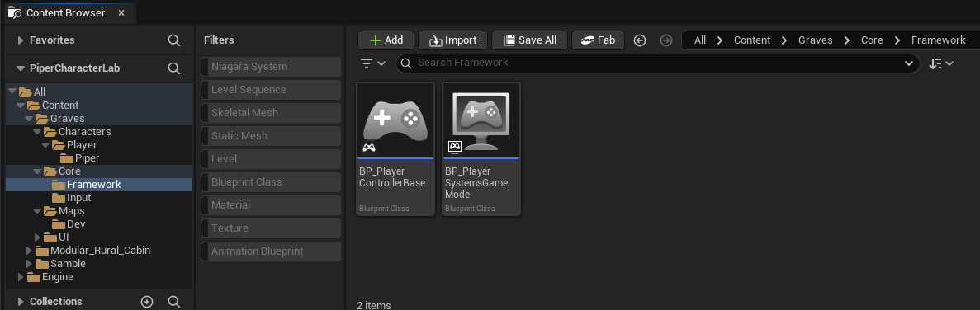Enable the Static Mesh filter

[x=272, y=136]
